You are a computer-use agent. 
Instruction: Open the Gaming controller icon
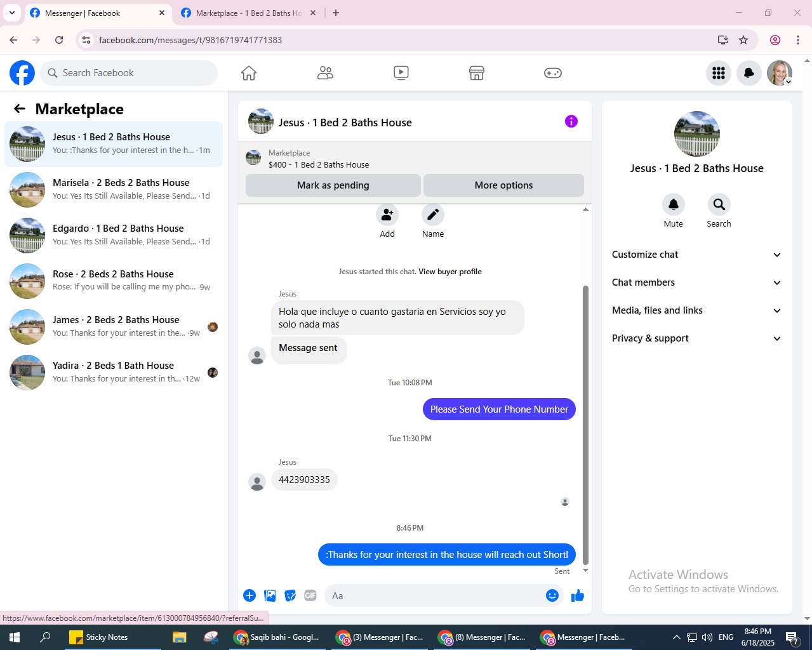[553, 73]
